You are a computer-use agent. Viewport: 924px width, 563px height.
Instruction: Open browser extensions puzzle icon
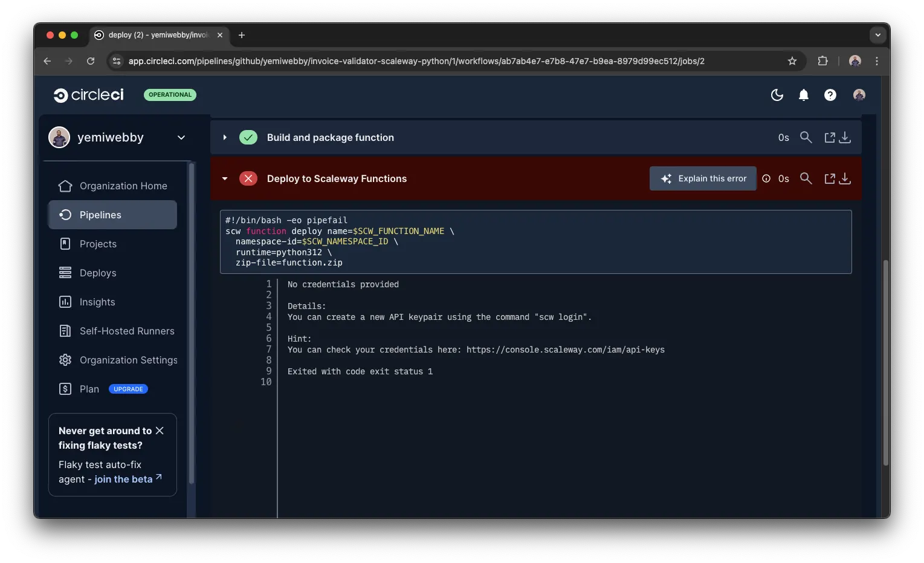pyautogui.click(x=822, y=61)
